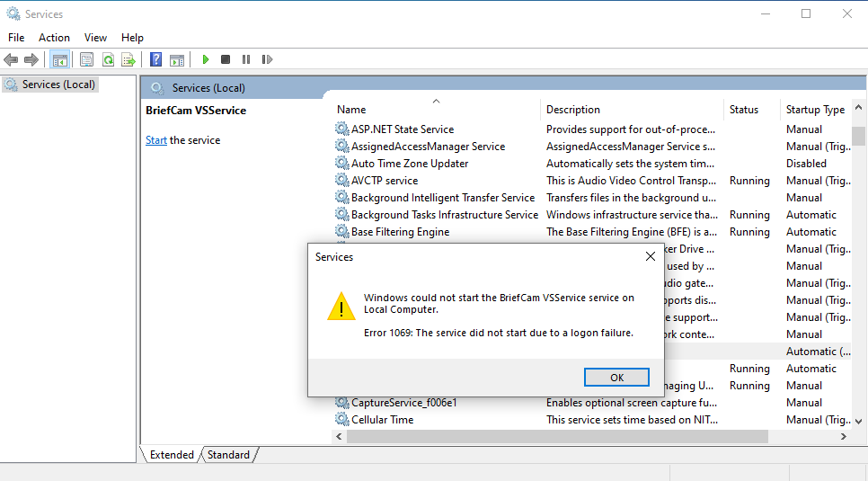
Task: Click the yellow warning triangle icon in dialog
Action: pos(341,307)
